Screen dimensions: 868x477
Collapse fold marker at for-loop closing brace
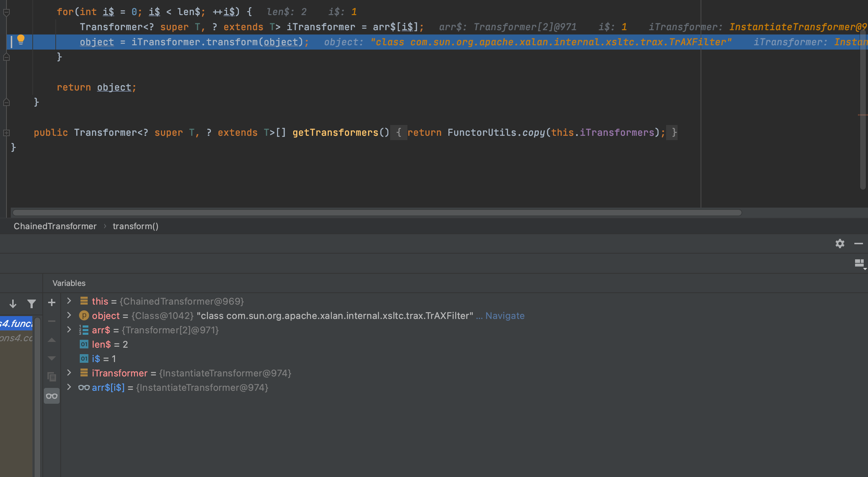[6, 57]
